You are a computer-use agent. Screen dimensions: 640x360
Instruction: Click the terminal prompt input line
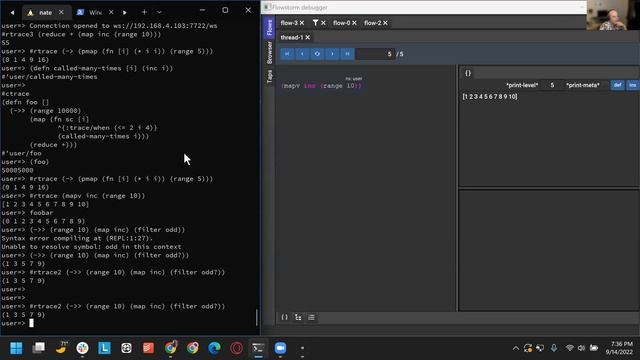(x=130, y=323)
